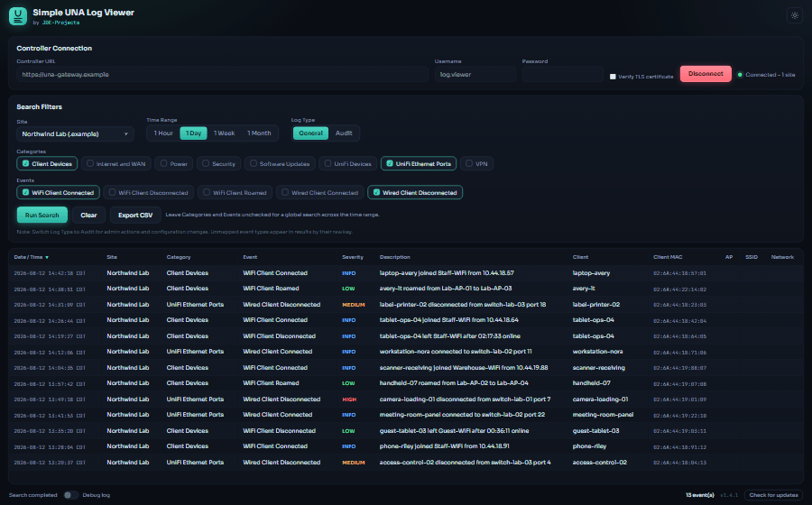The image size is (812, 505).
Task: Click the Event column header
Action: coord(250,257)
